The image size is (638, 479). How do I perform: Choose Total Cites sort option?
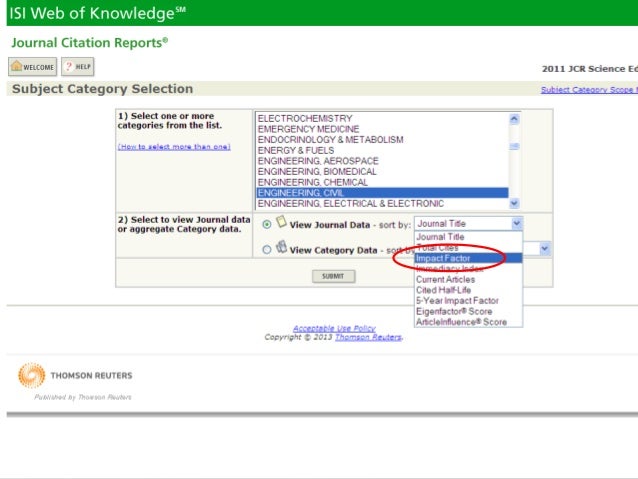(468, 247)
